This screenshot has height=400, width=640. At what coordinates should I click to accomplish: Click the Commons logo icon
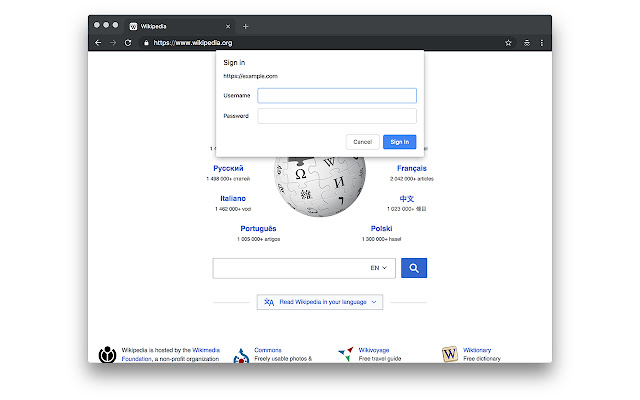241,355
